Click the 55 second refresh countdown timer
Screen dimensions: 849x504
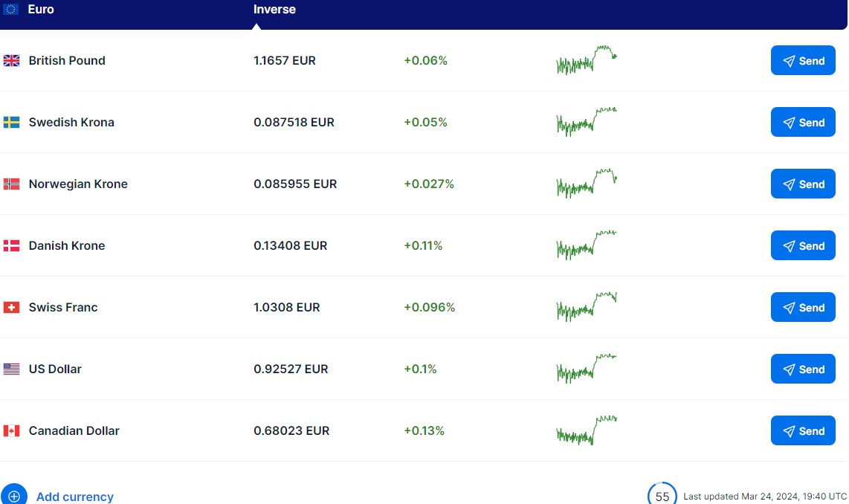pos(662,496)
